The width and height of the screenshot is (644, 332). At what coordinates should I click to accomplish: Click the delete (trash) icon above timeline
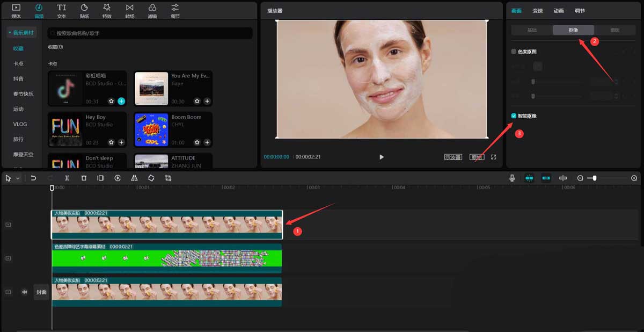(84, 178)
